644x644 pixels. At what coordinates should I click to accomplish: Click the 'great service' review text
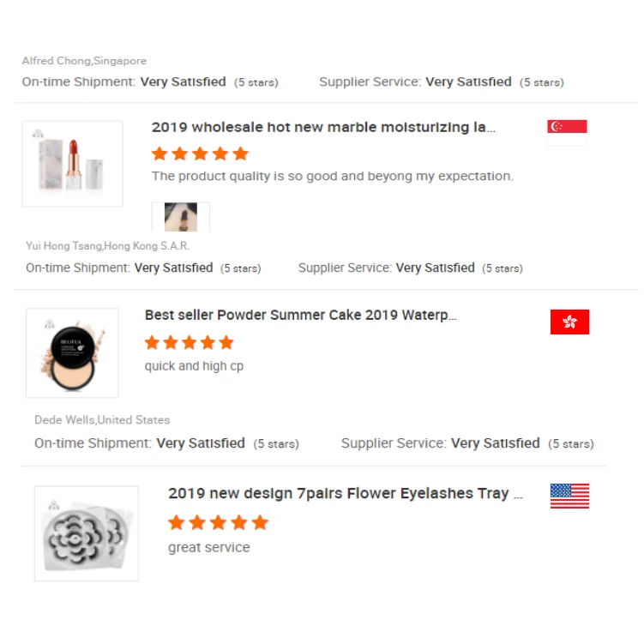[x=209, y=547]
